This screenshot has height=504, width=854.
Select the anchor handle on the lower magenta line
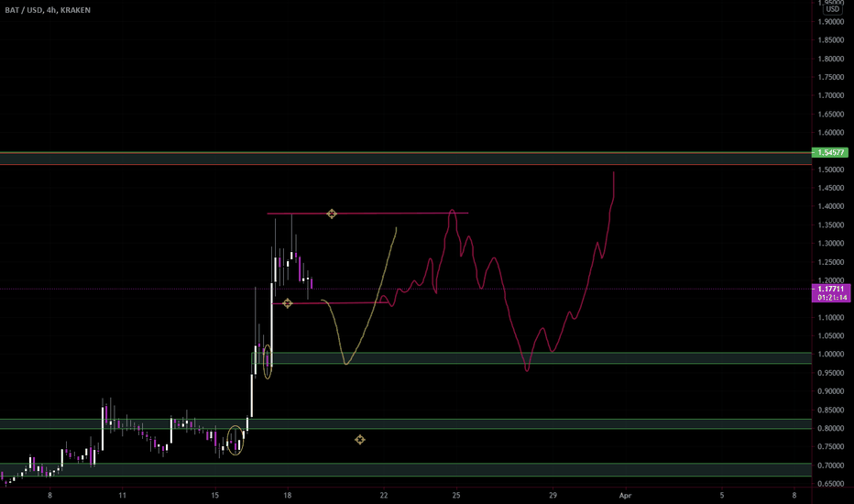coord(287,303)
